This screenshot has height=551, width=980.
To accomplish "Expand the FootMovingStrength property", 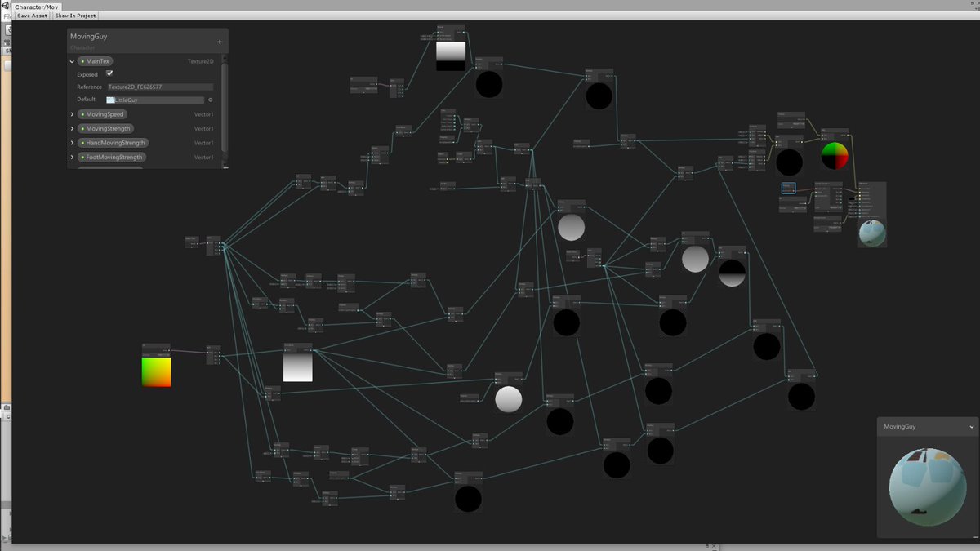I will pyautogui.click(x=72, y=157).
